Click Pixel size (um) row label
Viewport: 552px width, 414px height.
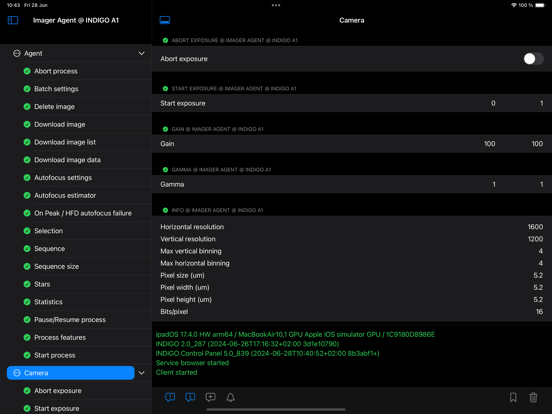point(182,275)
